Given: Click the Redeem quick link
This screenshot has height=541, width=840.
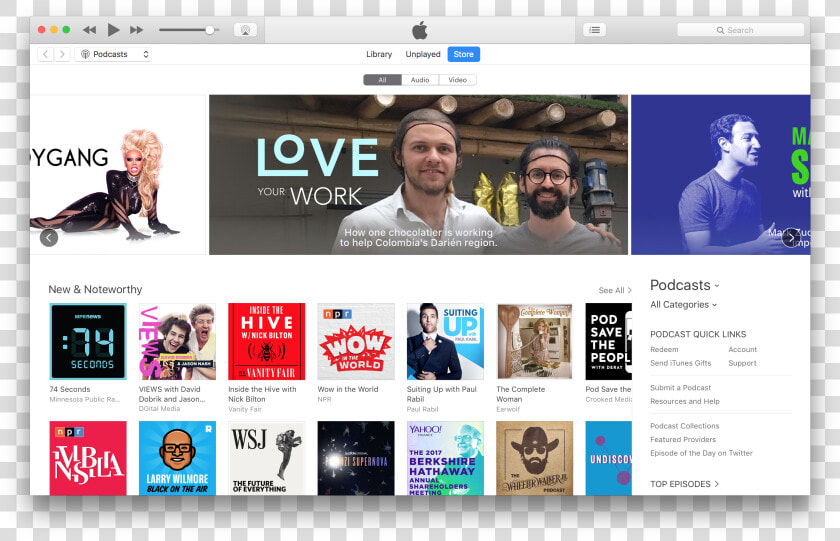Looking at the screenshot, I should (664, 349).
